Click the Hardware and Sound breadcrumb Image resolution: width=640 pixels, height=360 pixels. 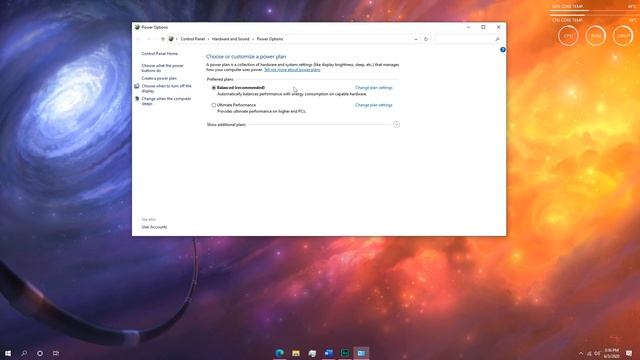pos(231,39)
